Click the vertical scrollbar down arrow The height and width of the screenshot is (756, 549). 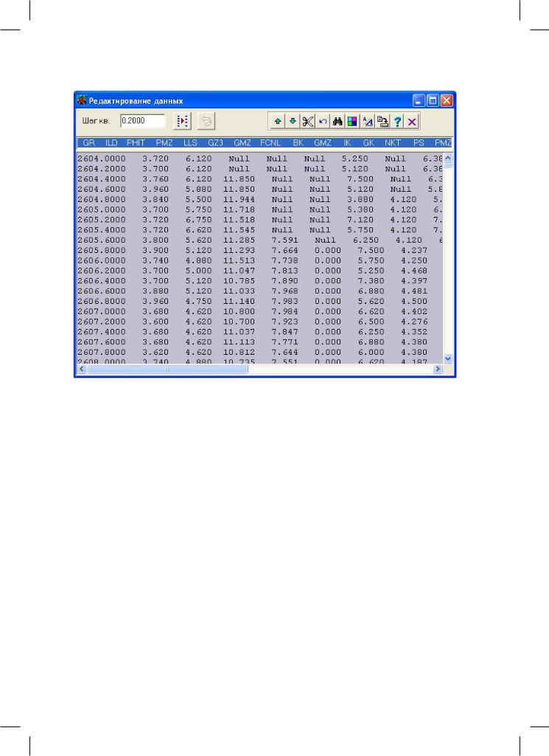pyautogui.click(x=448, y=358)
